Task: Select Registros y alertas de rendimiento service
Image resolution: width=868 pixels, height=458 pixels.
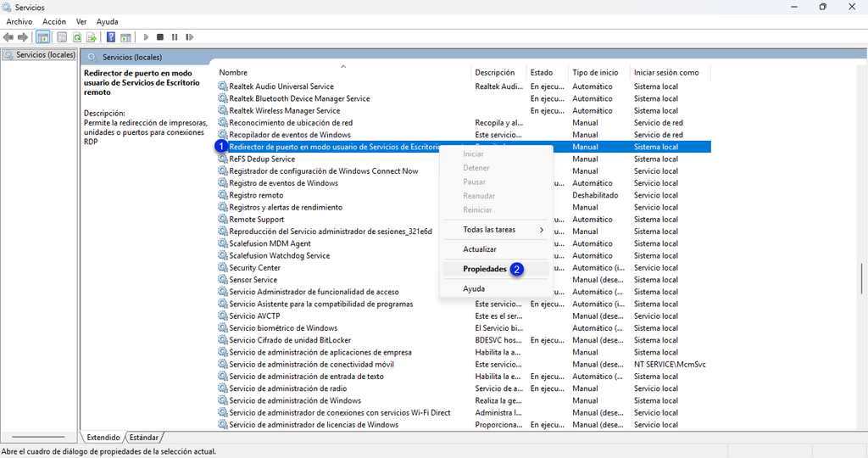Action: click(286, 207)
